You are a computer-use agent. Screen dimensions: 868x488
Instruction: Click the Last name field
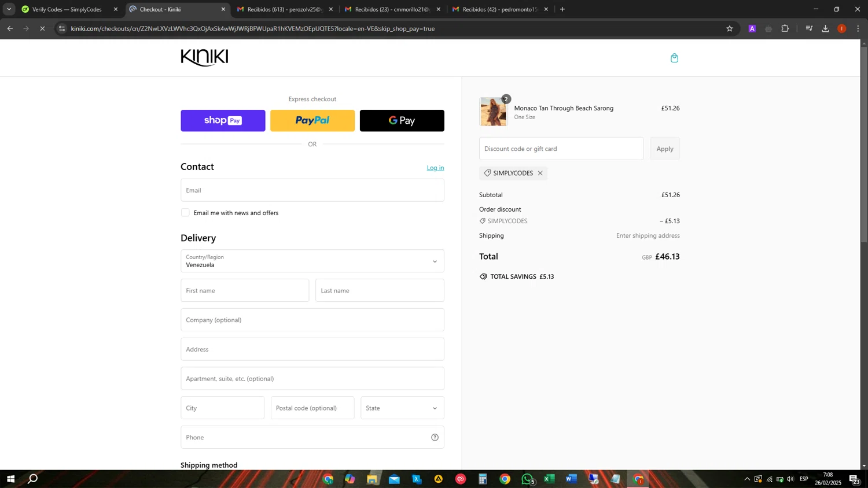[x=380, y=291]
